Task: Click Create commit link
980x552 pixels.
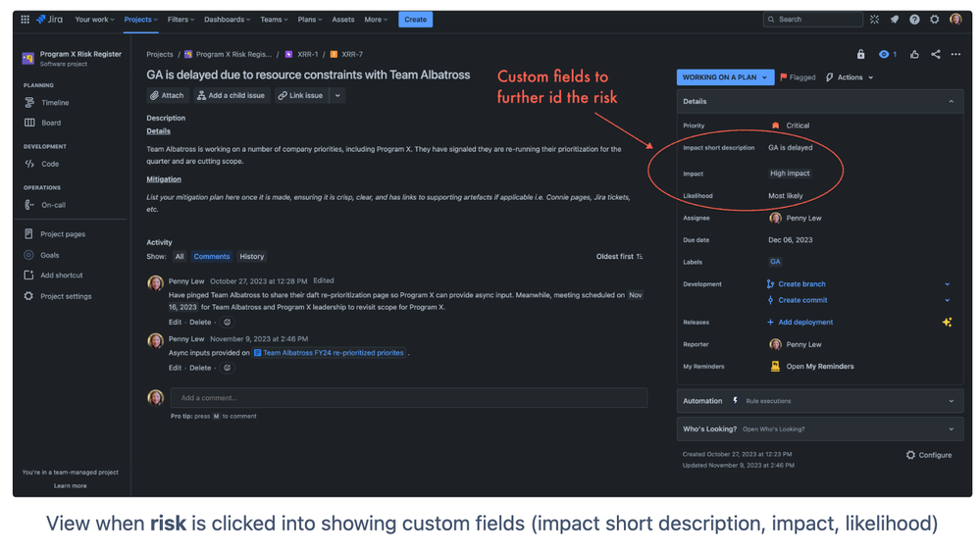Action: (x=802, y=300)
